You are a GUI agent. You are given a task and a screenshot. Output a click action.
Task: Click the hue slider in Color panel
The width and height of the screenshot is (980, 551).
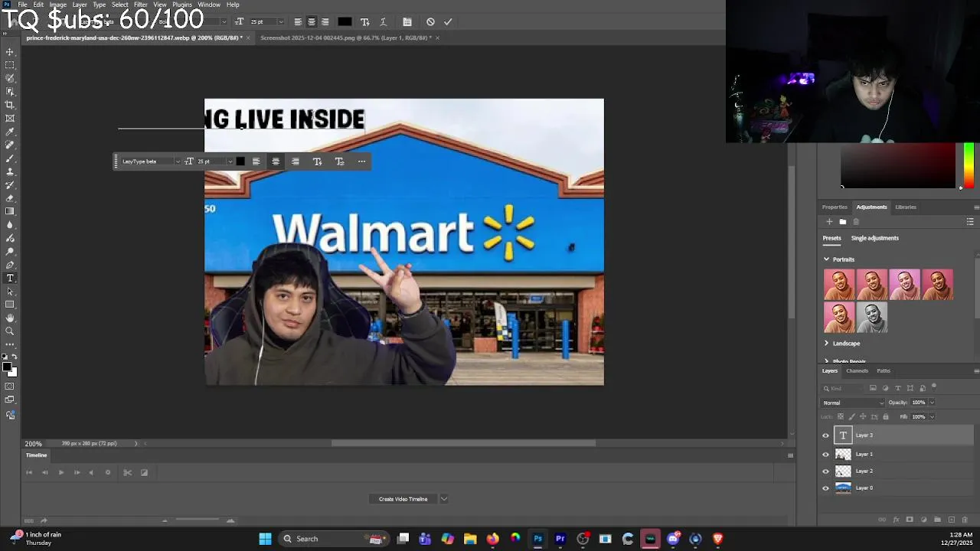[969, 165]
